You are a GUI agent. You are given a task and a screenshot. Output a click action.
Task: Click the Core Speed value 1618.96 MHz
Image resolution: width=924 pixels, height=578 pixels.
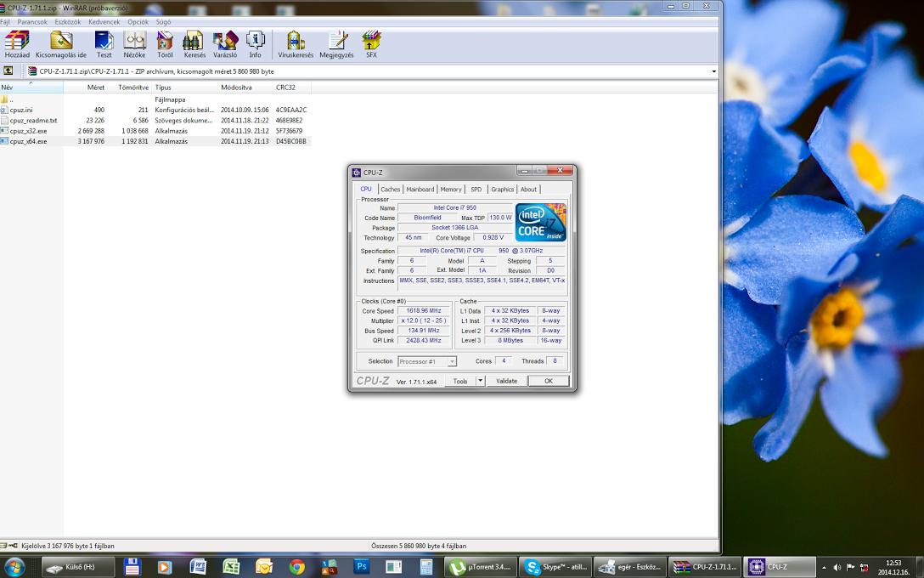coord(424,311)
